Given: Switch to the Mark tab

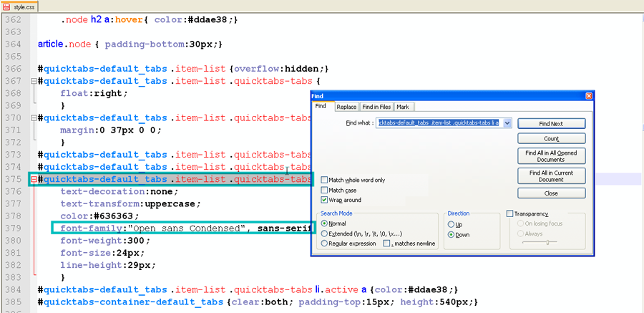Looking at the screenshot, I should [x=403, y=107].
